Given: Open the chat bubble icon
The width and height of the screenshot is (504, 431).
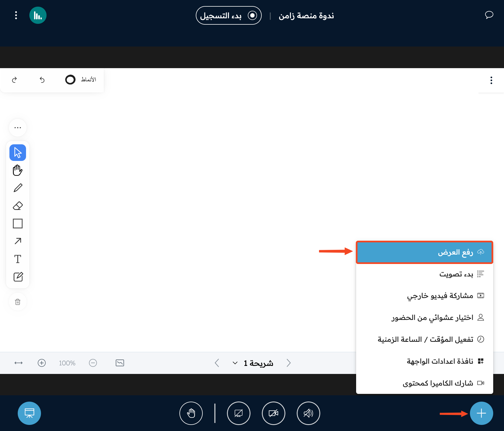Looking at the screenshot, I should [489, 15].
